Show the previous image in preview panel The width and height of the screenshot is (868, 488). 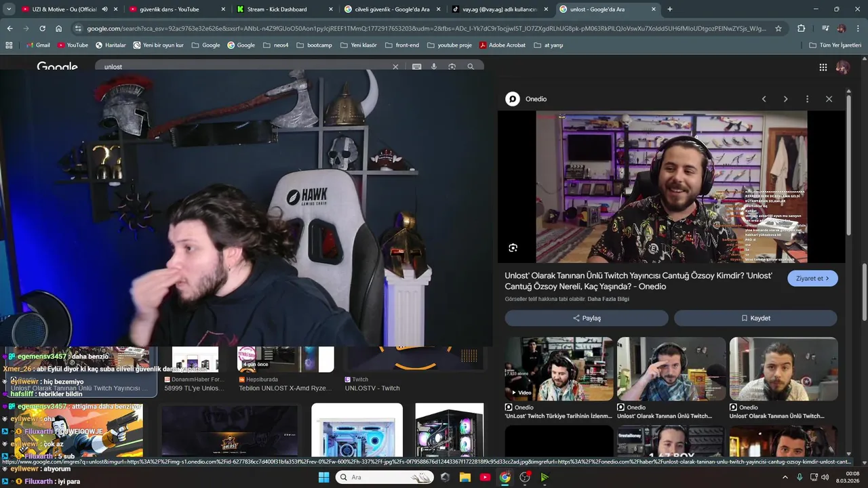764,99
